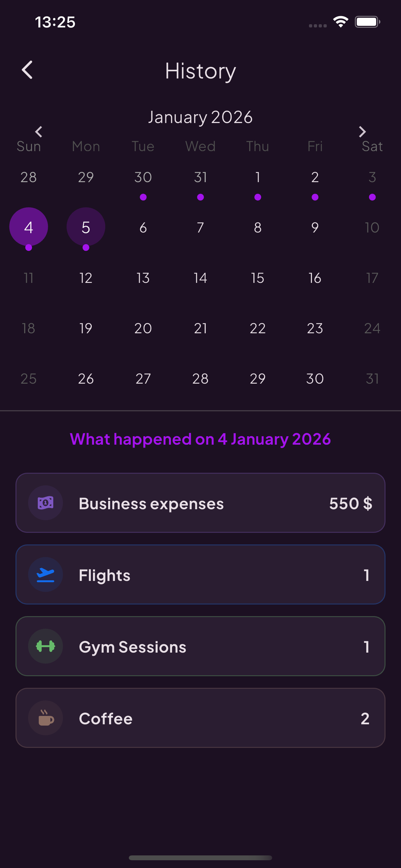Tap the home indicator bar

pyautogui.click(x=200, y=858)
